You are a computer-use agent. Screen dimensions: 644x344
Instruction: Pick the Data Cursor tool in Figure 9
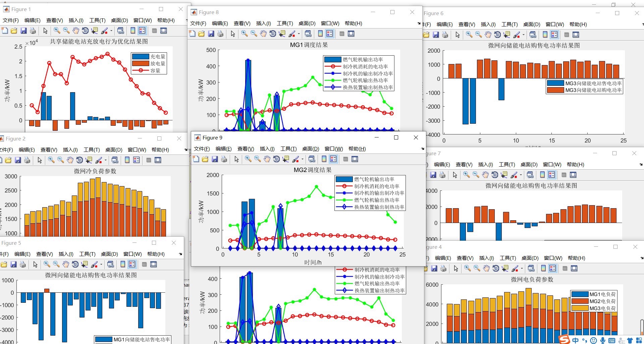point(286,159)
